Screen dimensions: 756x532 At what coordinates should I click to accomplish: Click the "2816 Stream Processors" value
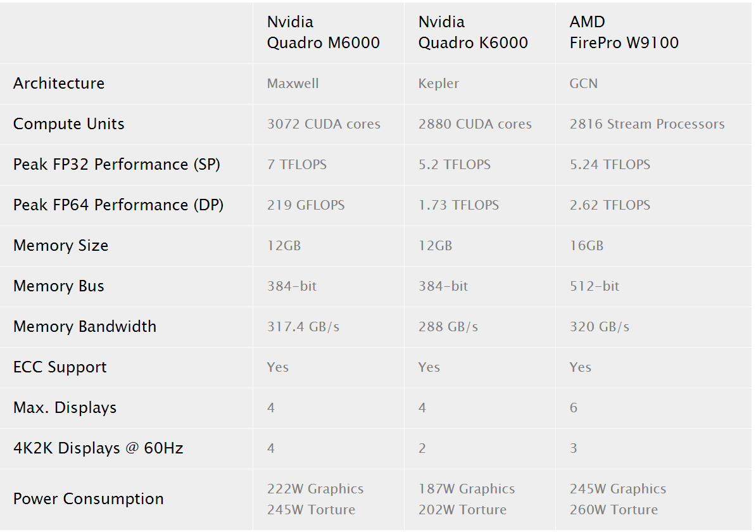(x=647, y=124)
